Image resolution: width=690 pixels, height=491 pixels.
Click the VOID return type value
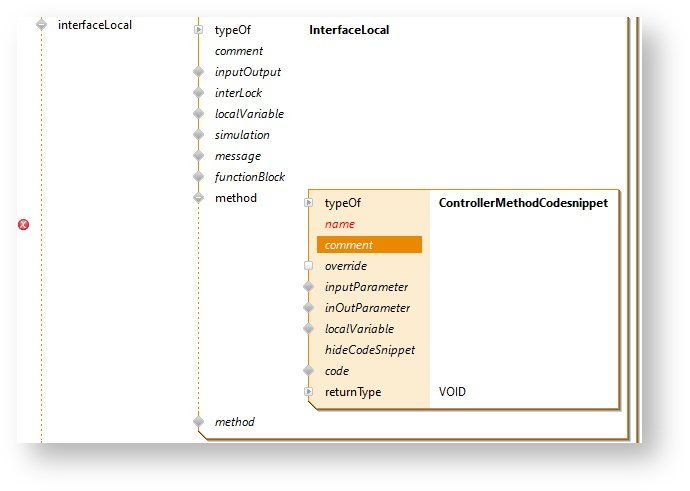coord(452,392)
